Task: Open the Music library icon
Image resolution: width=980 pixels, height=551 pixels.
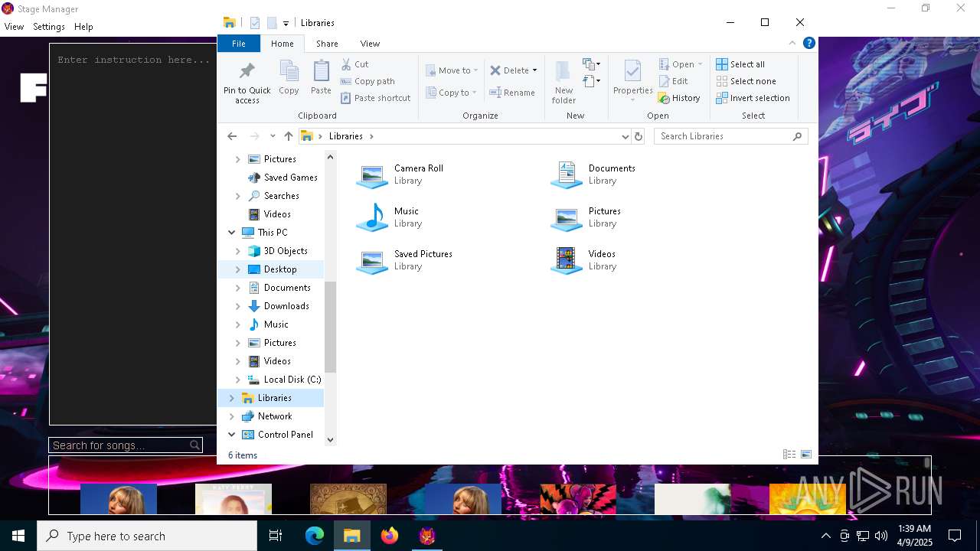Action: click(372, 217)
